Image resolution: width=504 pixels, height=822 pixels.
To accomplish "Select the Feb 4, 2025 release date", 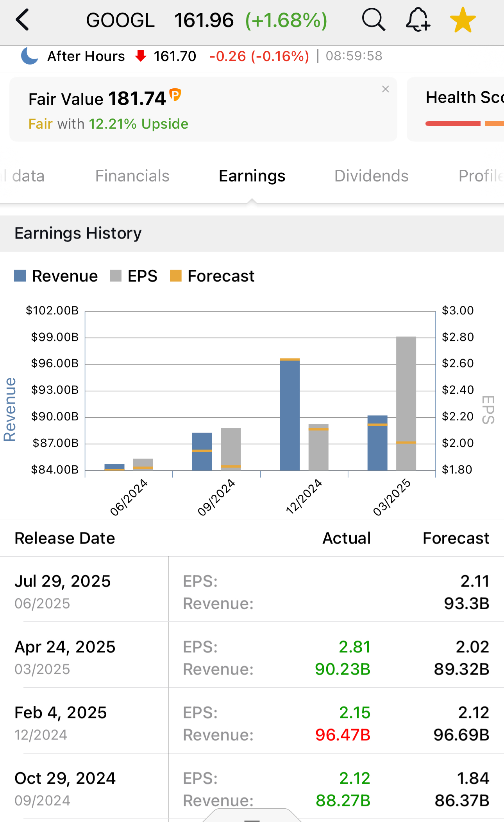I will (x=61, y=713).
